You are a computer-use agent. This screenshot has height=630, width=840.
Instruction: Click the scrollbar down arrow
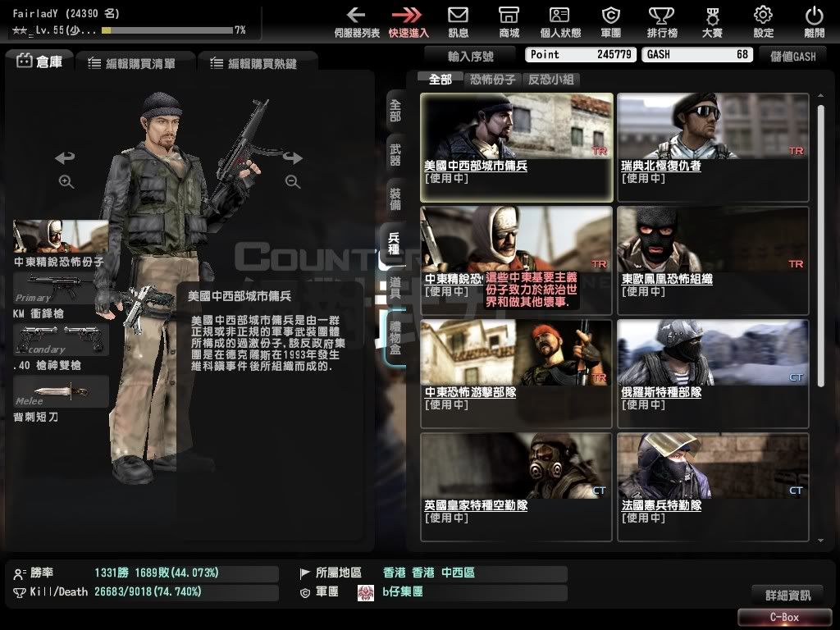[x=820, y=541]
